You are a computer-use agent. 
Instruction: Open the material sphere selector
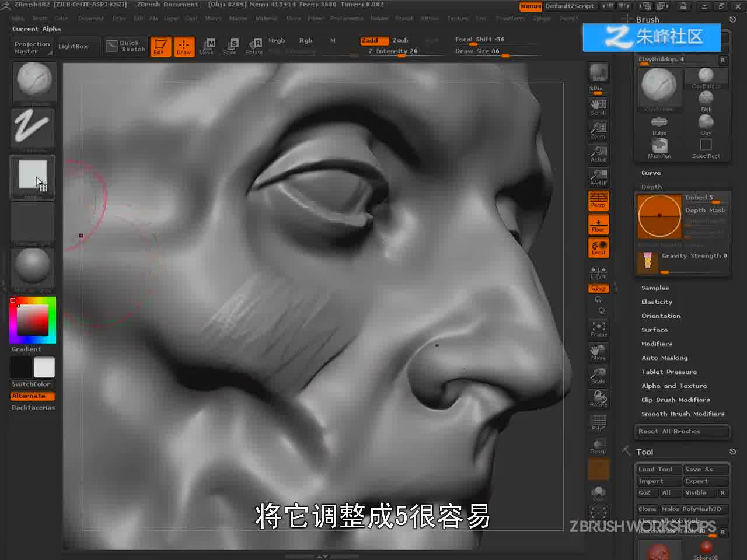tap(33, 270)
